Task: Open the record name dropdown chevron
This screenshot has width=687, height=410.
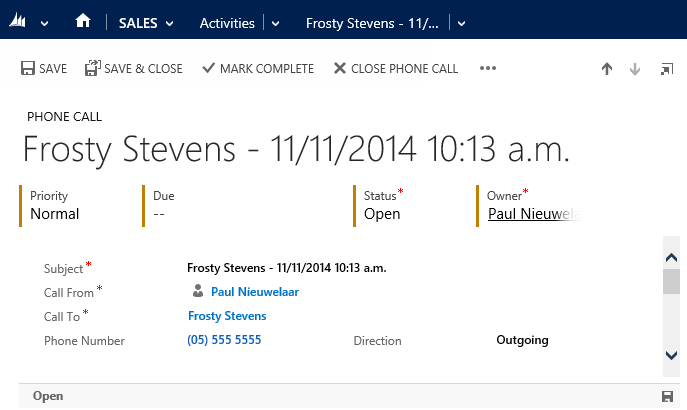Action: point(461,23)
